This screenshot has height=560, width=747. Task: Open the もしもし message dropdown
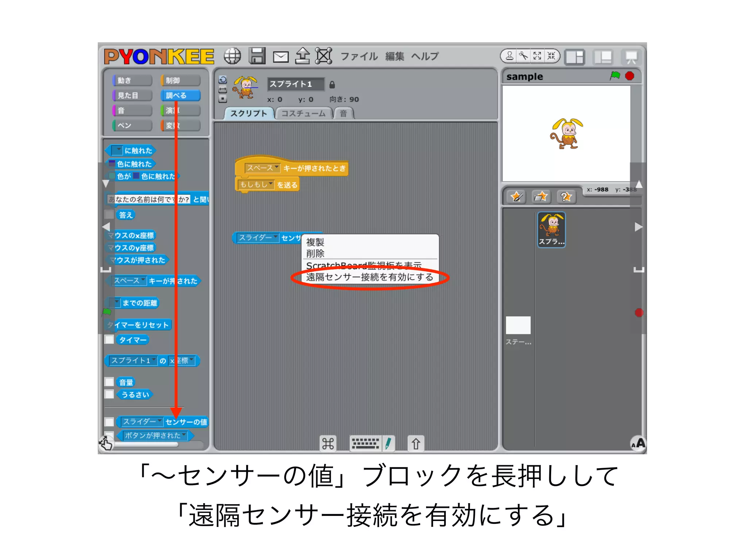point(270,184)
